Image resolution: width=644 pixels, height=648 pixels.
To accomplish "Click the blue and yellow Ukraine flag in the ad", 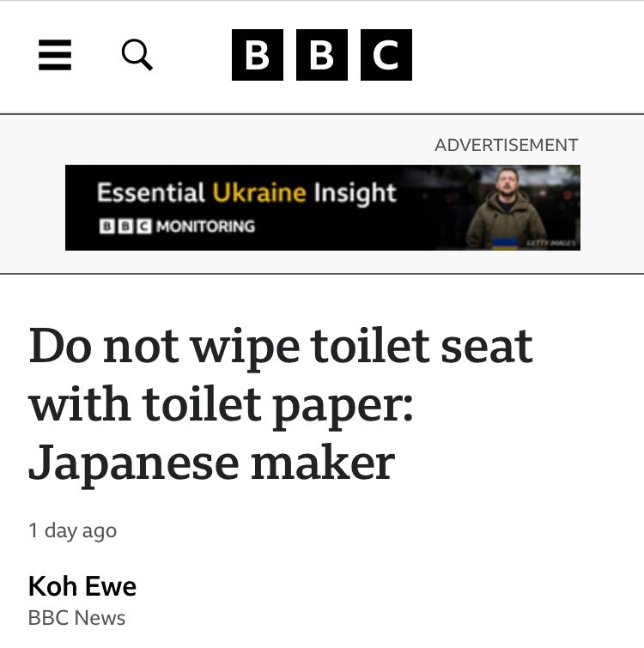I will tap(504, 244).
